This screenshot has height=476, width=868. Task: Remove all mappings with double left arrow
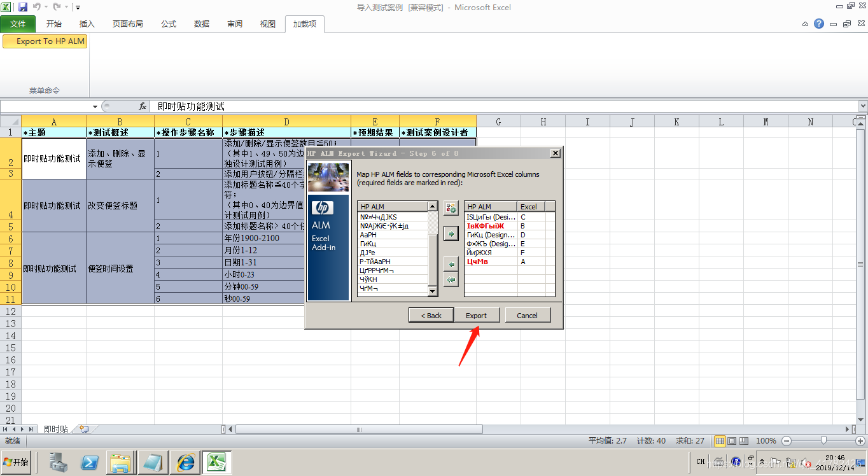(x=451, y=279)
